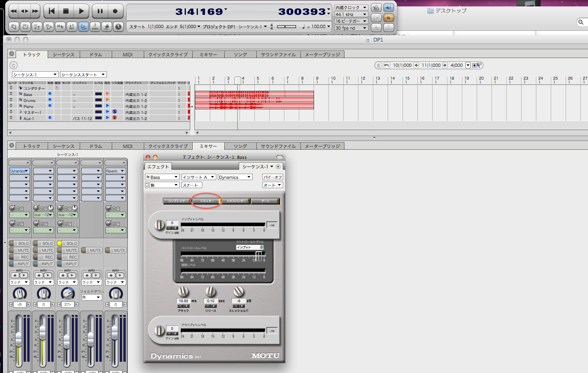The image size is (588, 373).
Task: Return playback to the sequence start
Action: click(x=51, y=11)
